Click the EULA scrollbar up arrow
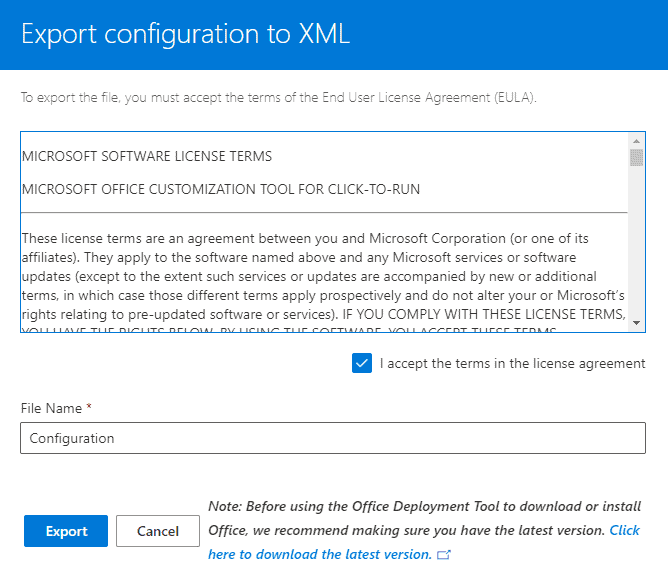This screenshot has height=571, width=668. click(636, 141)
